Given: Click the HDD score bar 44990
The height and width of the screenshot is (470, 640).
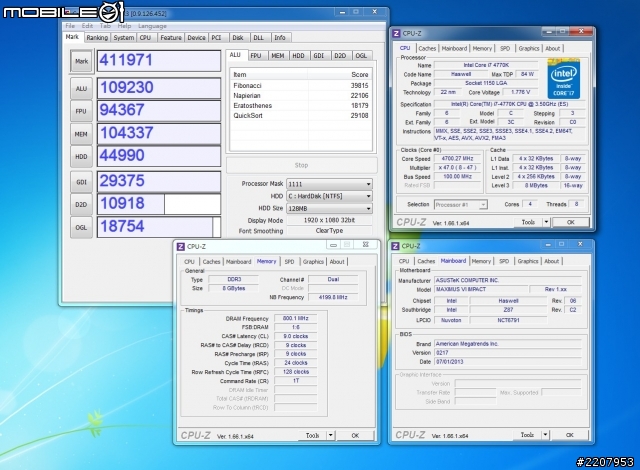Looking at the screenshot, I should coord(159,156).
